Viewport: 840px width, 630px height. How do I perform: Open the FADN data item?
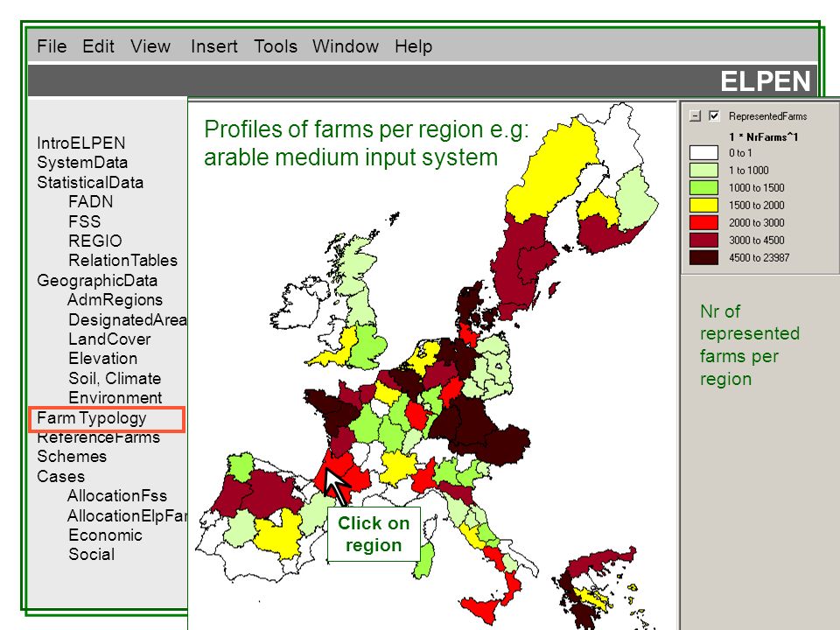[x=90, y=201]
